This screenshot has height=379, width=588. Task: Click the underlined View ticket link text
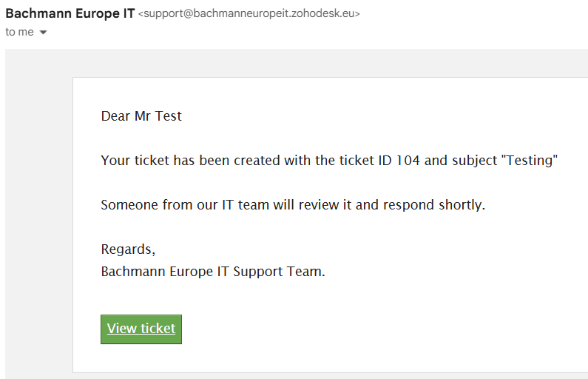(x=141, y=329)
